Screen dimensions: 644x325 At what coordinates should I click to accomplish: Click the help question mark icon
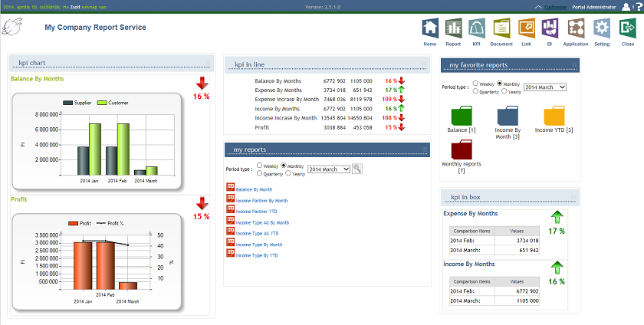pyautogui.click(x=638, y=7)
